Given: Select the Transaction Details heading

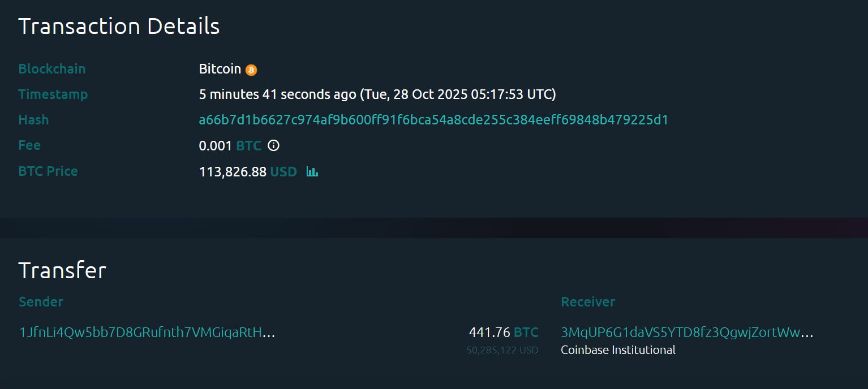Looking at the screenshot, I should (x=119, y=26).
